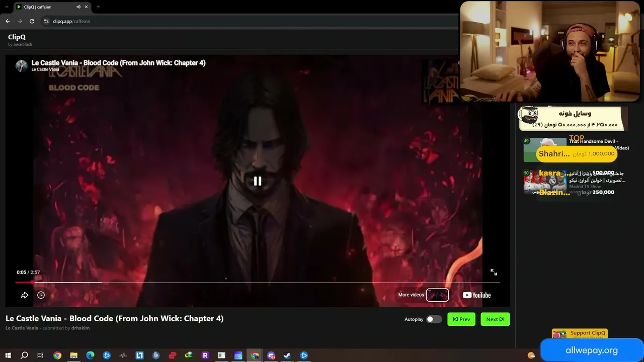Expand the tab search dropdown arrow
The height and width of the screenshot is (362, 644).
7,7
